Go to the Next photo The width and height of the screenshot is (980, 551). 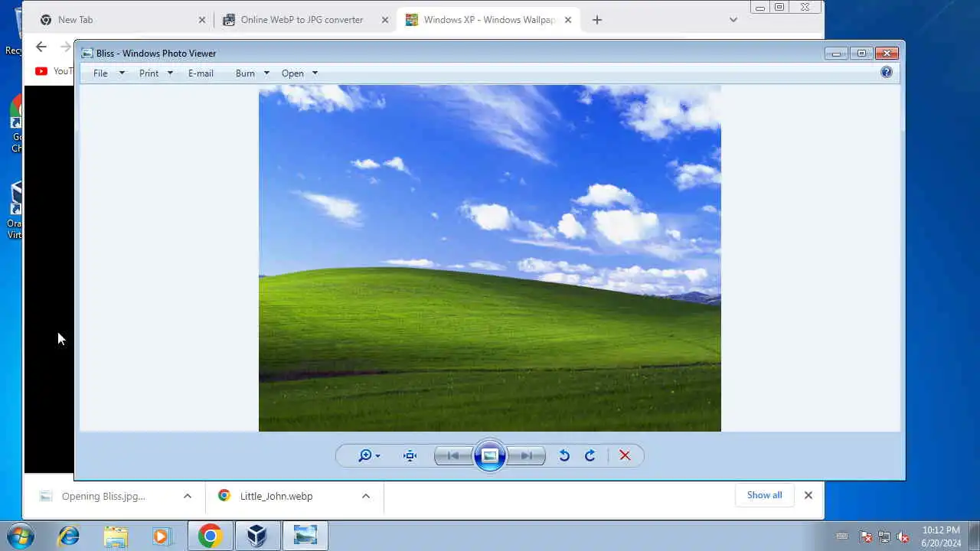526,456
